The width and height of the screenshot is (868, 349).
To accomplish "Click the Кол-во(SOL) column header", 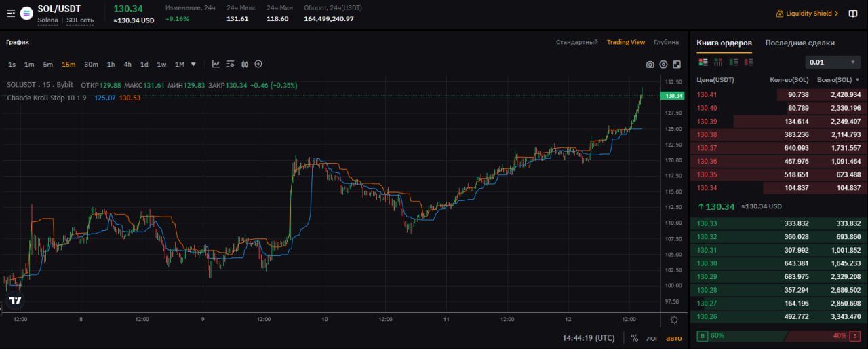I will [x=789, y=80].
